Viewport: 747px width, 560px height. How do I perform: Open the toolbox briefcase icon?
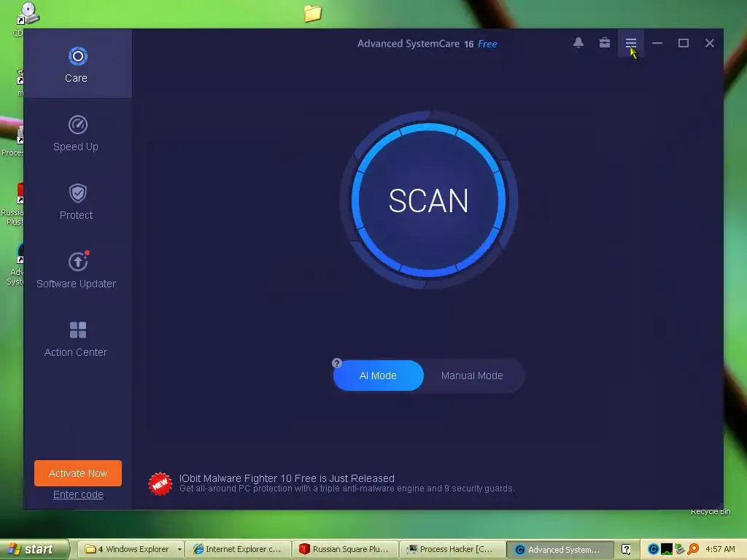605,43
